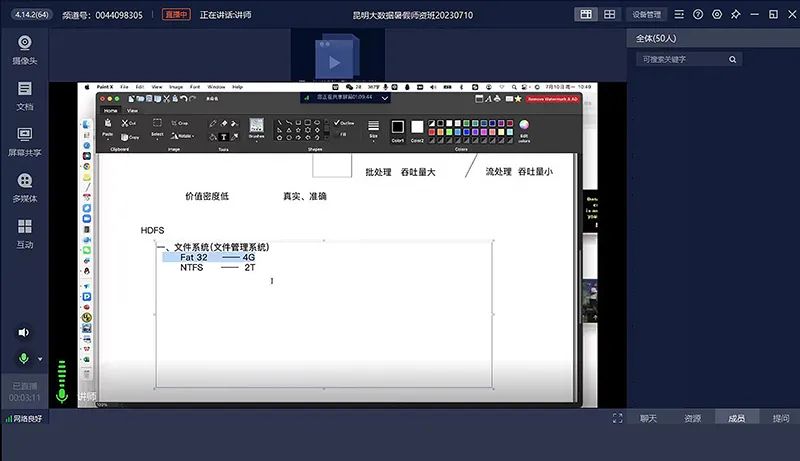
Task: Open the help question mark icon
Action: coord(698,14)
